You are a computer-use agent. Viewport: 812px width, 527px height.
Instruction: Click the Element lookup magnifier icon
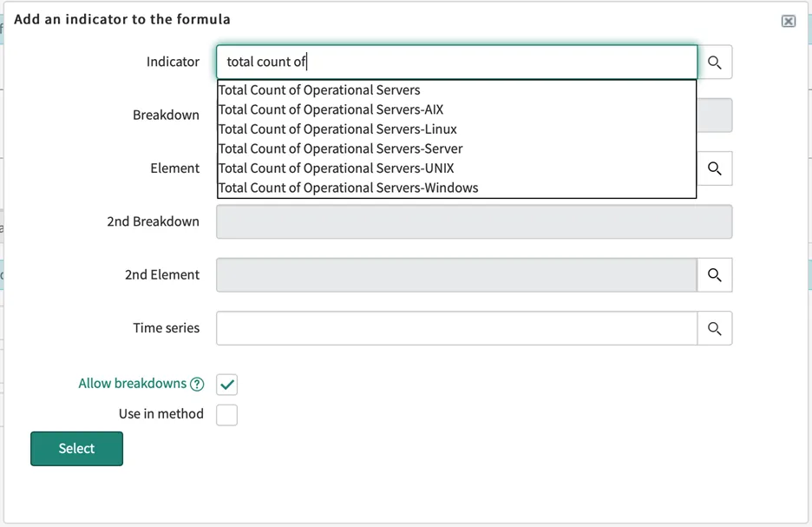pyautogui.click(x=714, y=168)
